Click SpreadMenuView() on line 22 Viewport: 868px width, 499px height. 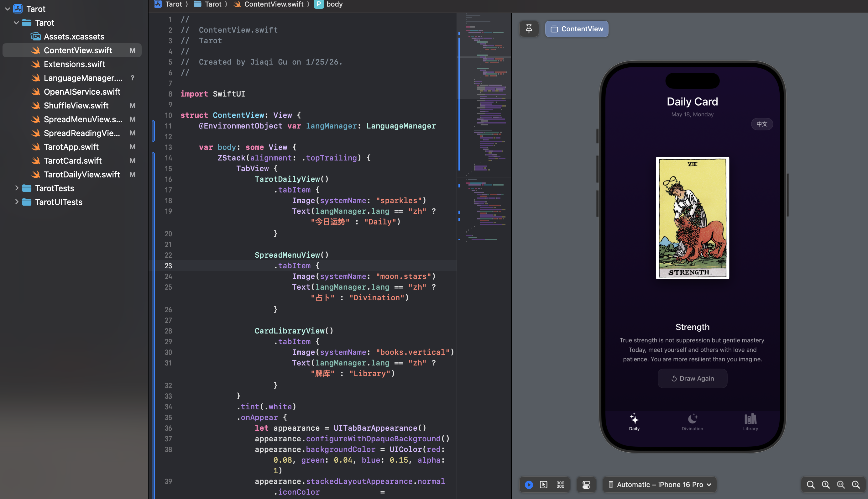(x=291, y=255)
